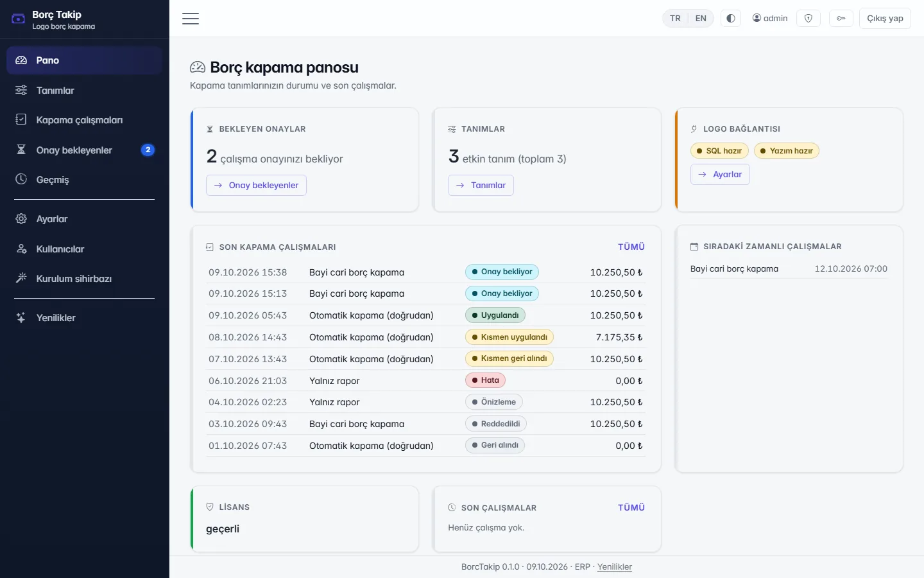Viewport: 924px width, 578px height.
Task: Click the Ayarlar button in Logo Bağlantısı card
Action: [x=720, y=175]
